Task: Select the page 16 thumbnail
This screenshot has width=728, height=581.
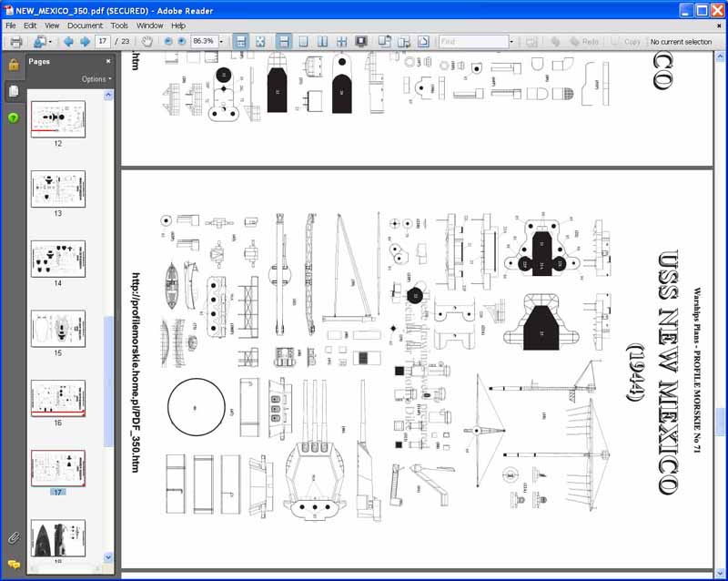Action: (x=58, y=398)
